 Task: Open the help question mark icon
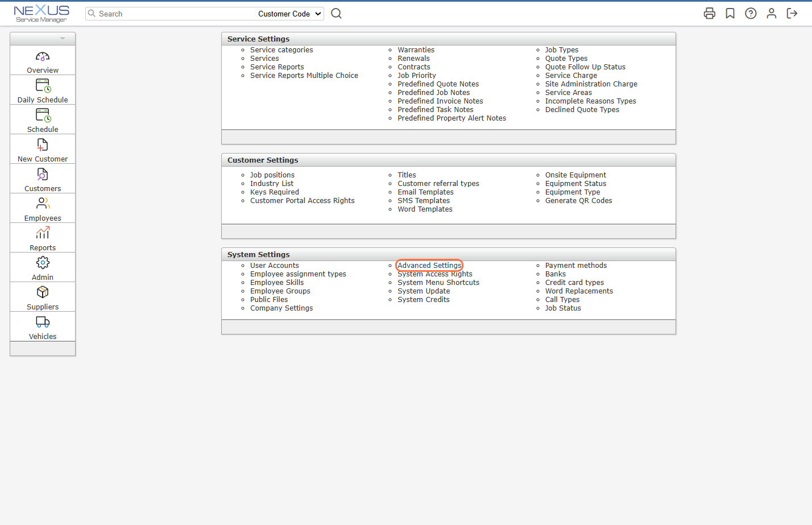[751, 14]
